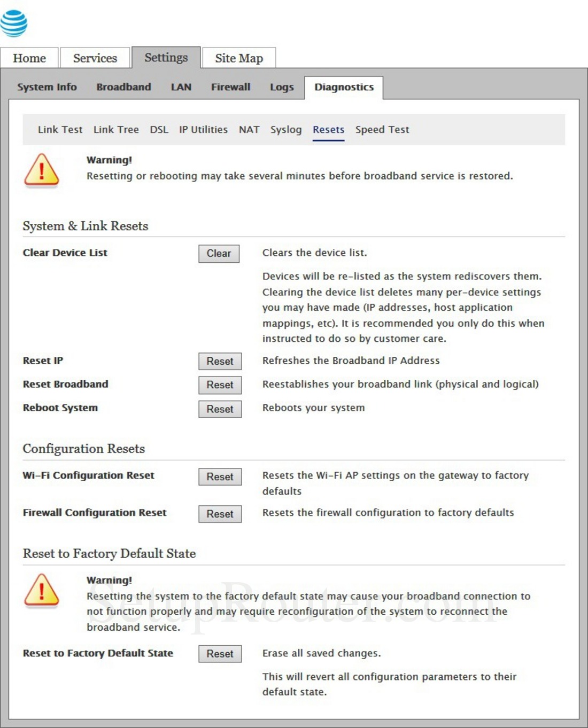Click the warning icon above factory default reset
Image resolution: width=588 pixels, height=728 pixels.
[x=42, y=590]
